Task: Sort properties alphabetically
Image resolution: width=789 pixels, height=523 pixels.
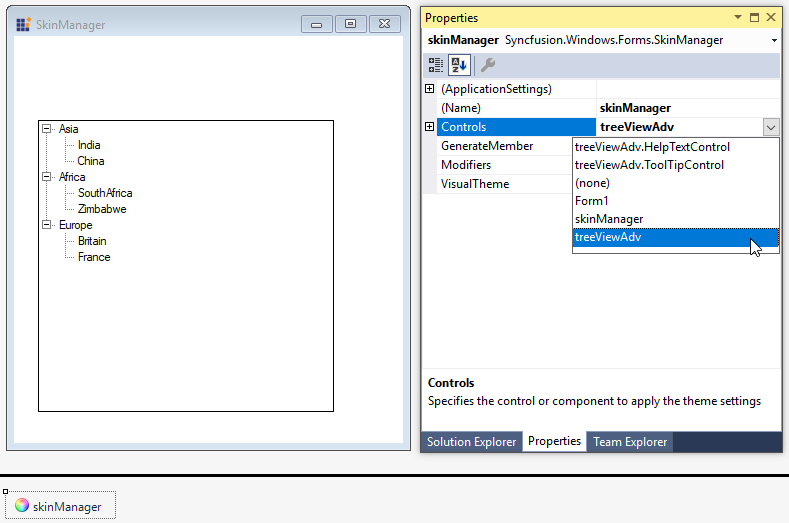Action: tap(459, 65)
